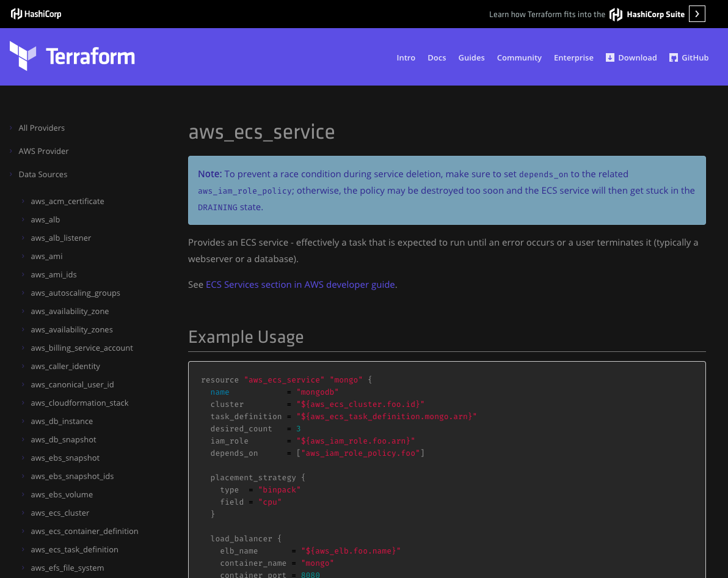Collapse chevron next to Data Sources

tap(10, 174)
